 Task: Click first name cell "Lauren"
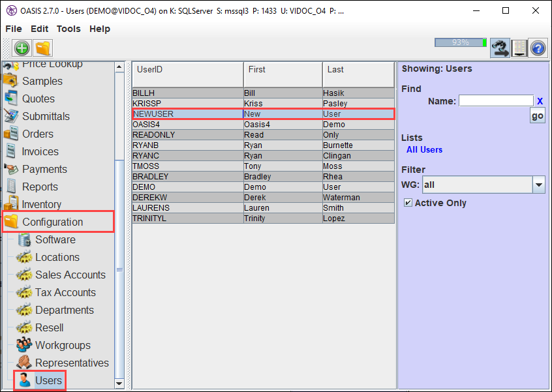coord(283,207)
